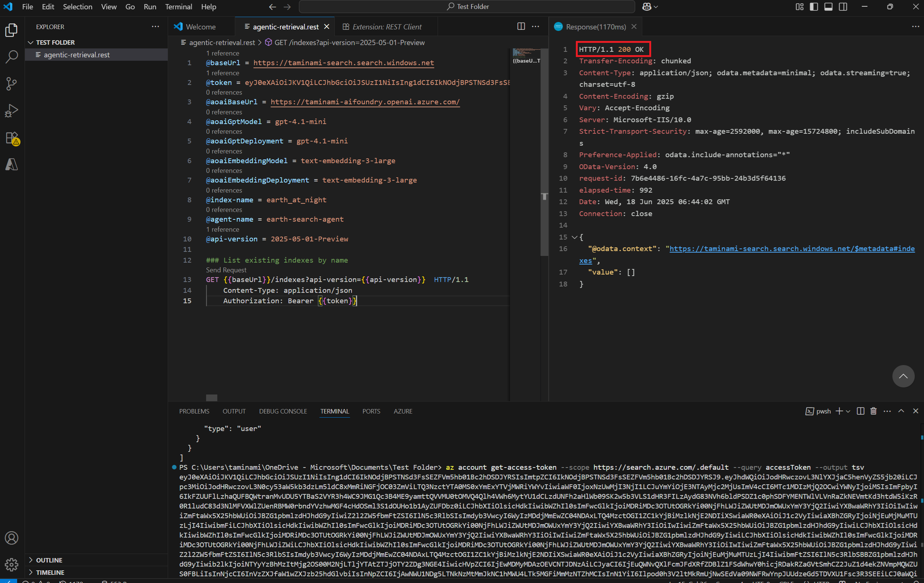Switch to the DEBUG CONSOLE tab
Image resolution: width=924 pixels, height=583 pixels.
click(x=283, y=411)
